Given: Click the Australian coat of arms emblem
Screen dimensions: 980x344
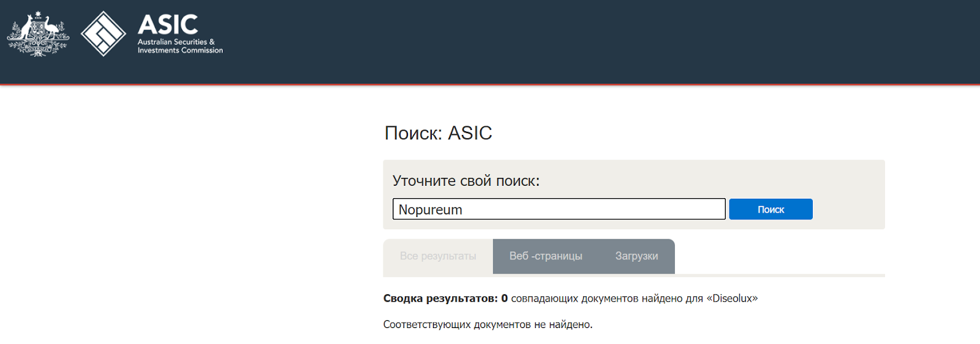Looking at the screenshot, I should [38, 34].
